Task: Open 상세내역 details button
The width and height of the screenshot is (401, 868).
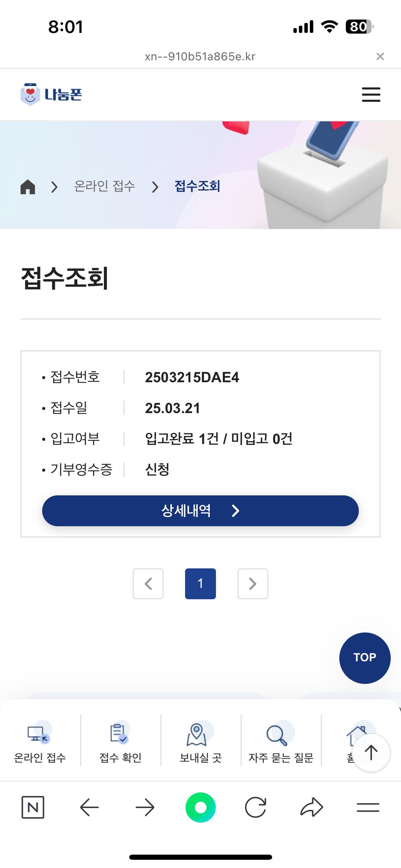Action: (x=200, y=511)
